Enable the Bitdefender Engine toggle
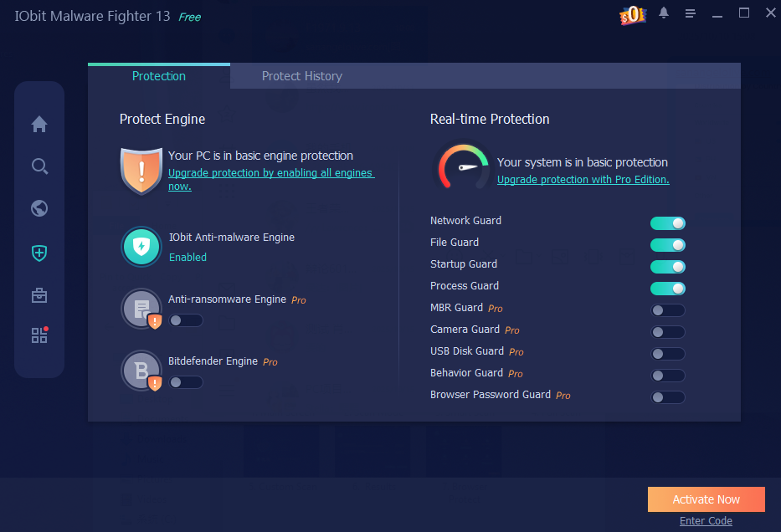The width and height of the screenshot is (781, 532). point(186,382)
